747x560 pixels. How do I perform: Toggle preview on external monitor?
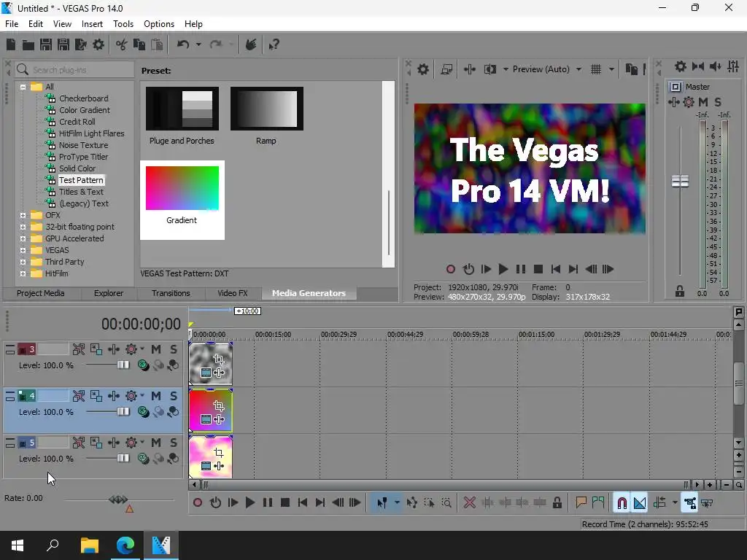(447, 69)
